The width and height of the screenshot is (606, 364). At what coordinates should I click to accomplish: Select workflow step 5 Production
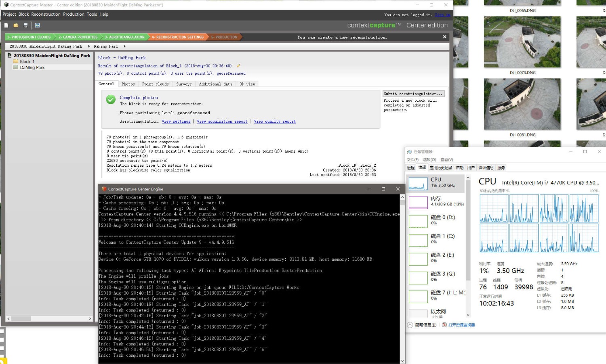click(224, 37)
